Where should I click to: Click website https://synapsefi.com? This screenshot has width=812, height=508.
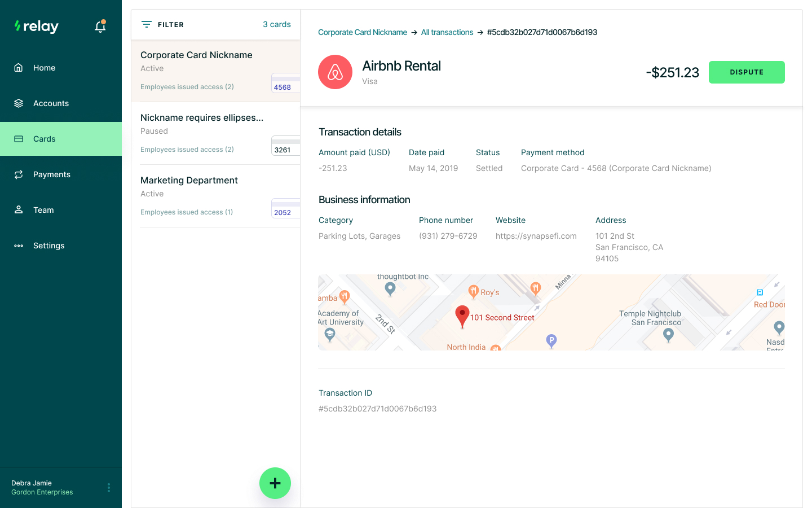click(x=536, y=236)
